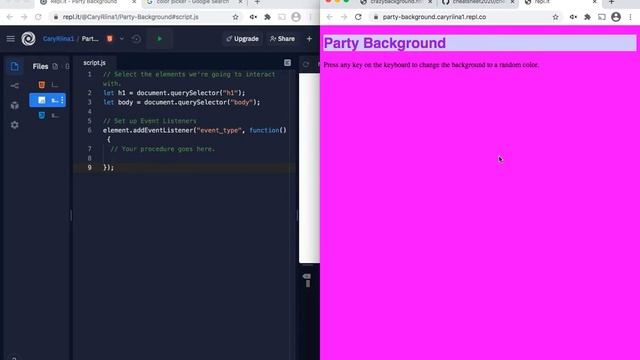
Task: Select the repl.it tab in right browser
Action: 559,2
